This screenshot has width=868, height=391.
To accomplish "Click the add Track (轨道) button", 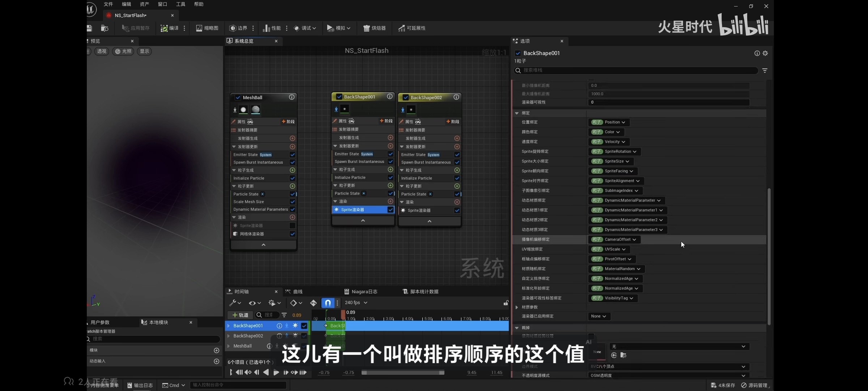I will (x=240, y=315).
